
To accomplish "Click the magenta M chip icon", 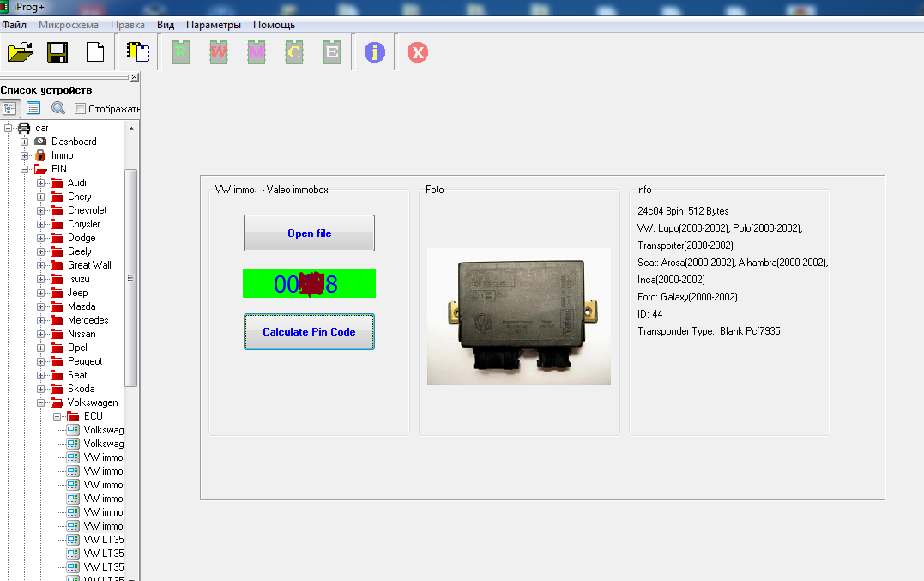I will point(257,52).
